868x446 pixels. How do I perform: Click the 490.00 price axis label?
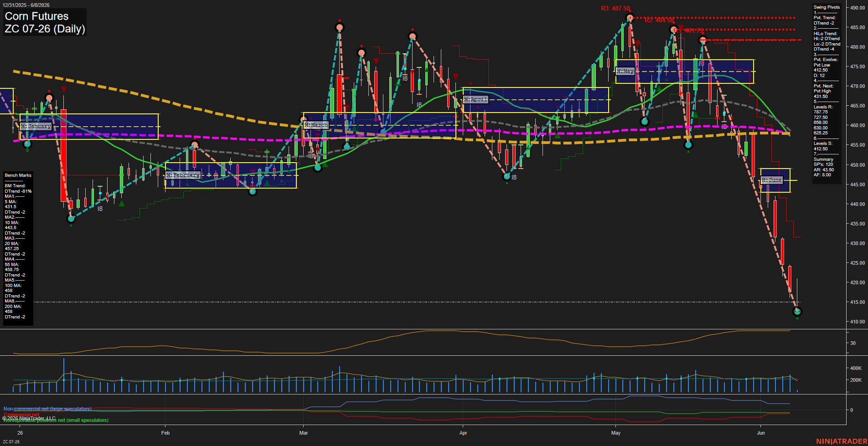coord(857,8)
